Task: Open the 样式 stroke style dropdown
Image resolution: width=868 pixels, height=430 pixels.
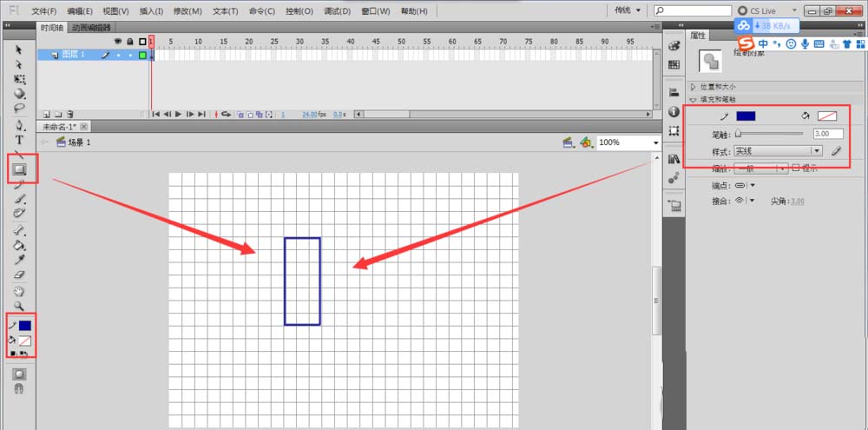Action: (778, 151)
